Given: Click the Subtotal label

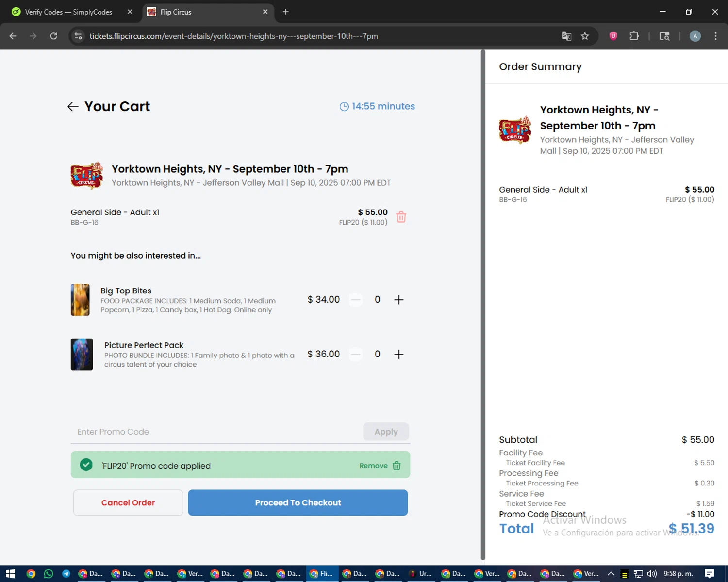Looking at the screenshot, I should coord(518,440).
